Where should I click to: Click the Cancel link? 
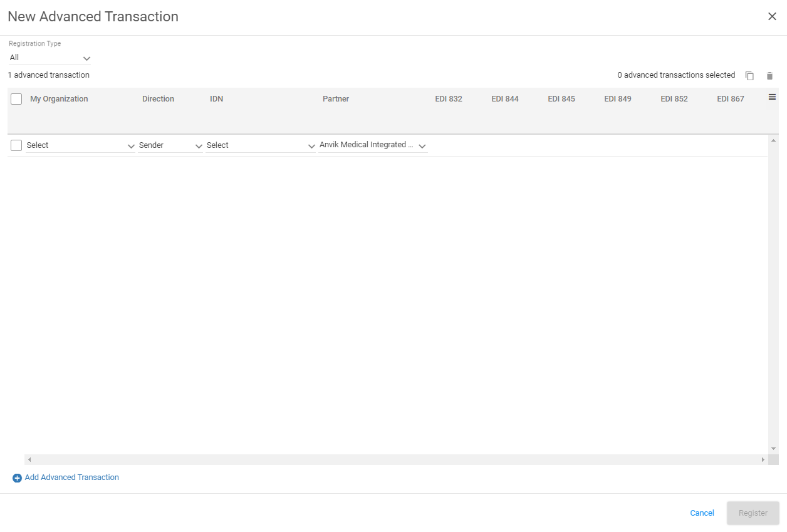701,513
